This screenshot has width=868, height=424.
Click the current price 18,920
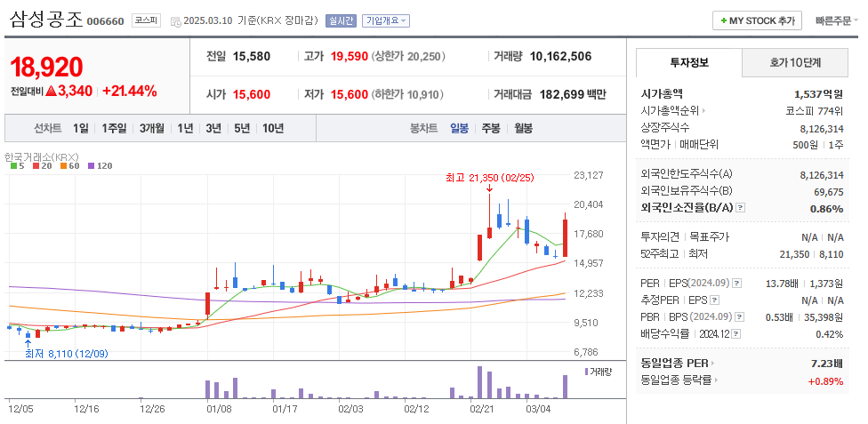click(46, 67)
